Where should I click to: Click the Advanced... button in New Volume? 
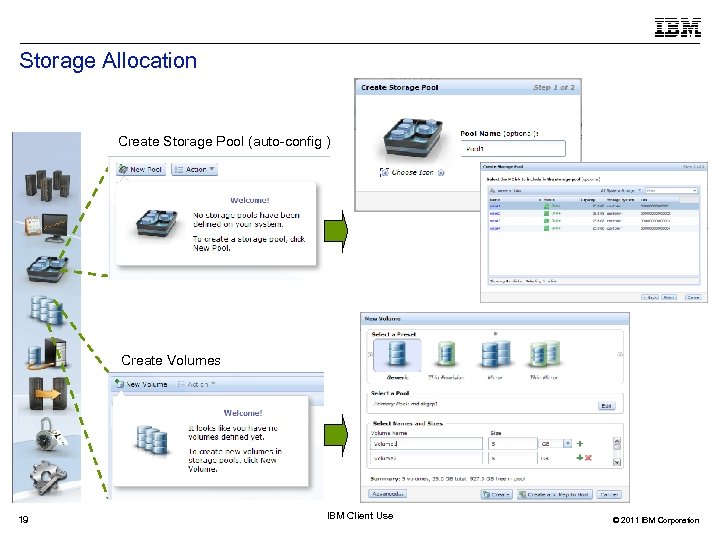388,494
